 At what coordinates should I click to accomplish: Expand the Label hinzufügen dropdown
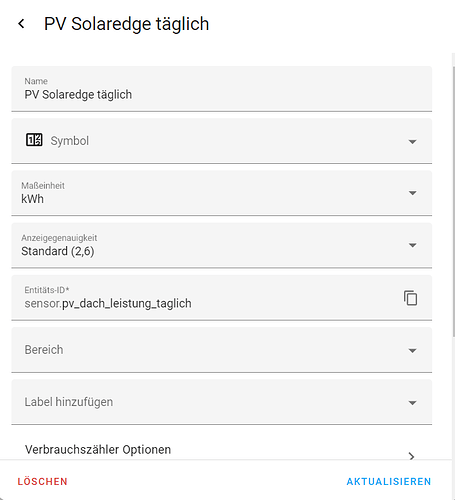(x=412, y=403)
